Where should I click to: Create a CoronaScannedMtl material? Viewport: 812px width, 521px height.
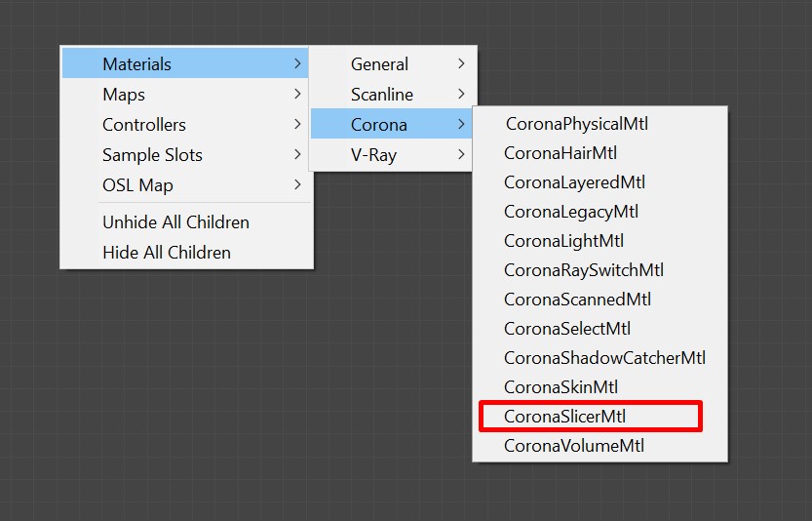(599, 300)
